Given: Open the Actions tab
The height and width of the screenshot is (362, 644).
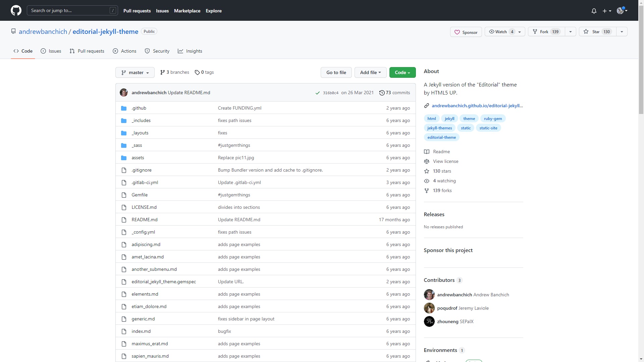Looking at the screenshot, I should coord(124,51).
